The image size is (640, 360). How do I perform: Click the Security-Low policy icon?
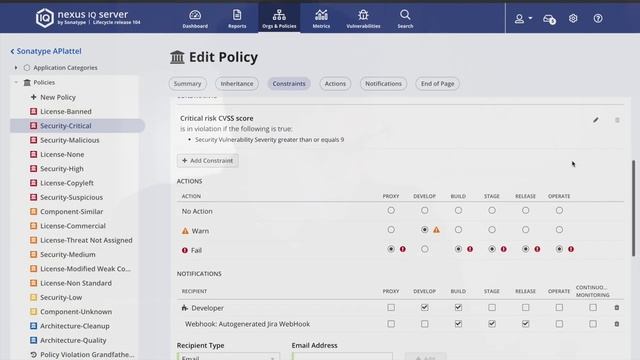point(33,297)
